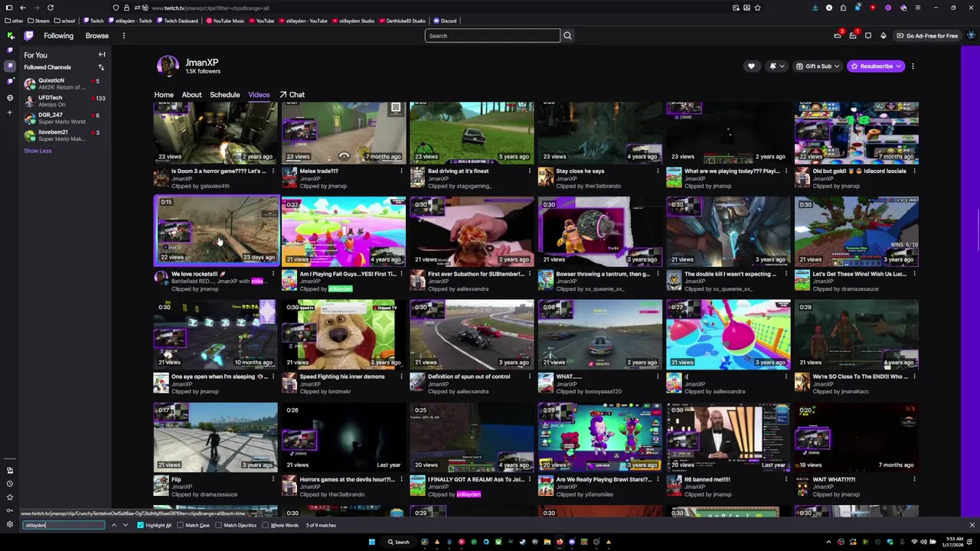
Task: Enable Whole Words checkbox
Action: click(x=265, y=525)
